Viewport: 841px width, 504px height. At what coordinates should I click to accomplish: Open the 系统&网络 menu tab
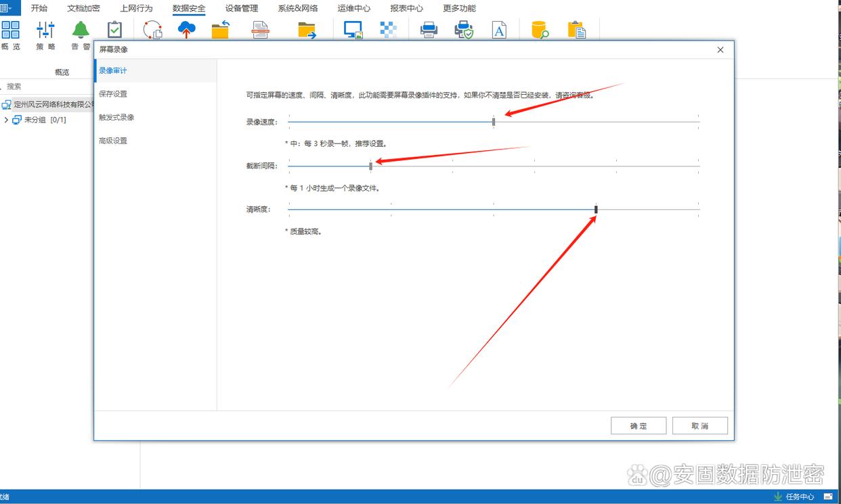pyautogui.click(x=298, y=8)
